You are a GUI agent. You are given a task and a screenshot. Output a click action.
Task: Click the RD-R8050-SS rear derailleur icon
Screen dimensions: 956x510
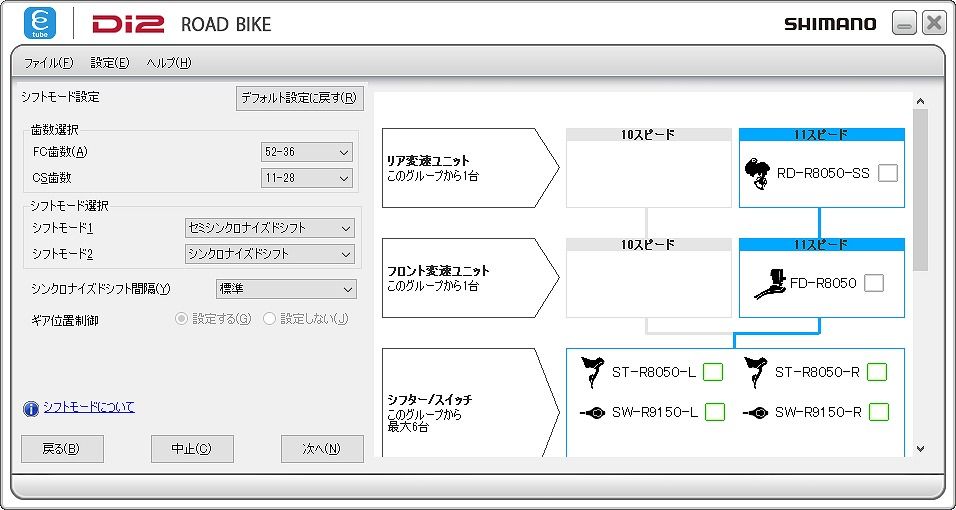coord(757,173)
